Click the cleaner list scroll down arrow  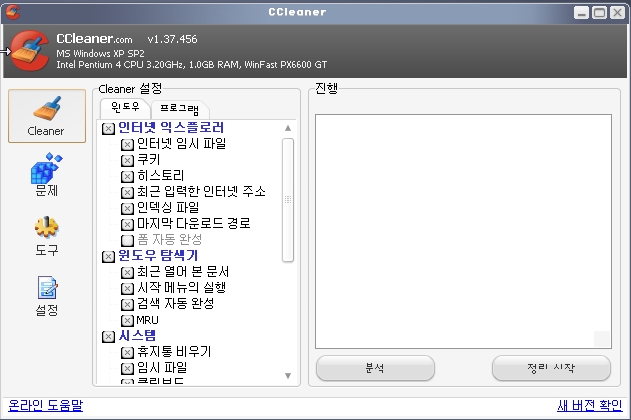[x=288, y=376]
